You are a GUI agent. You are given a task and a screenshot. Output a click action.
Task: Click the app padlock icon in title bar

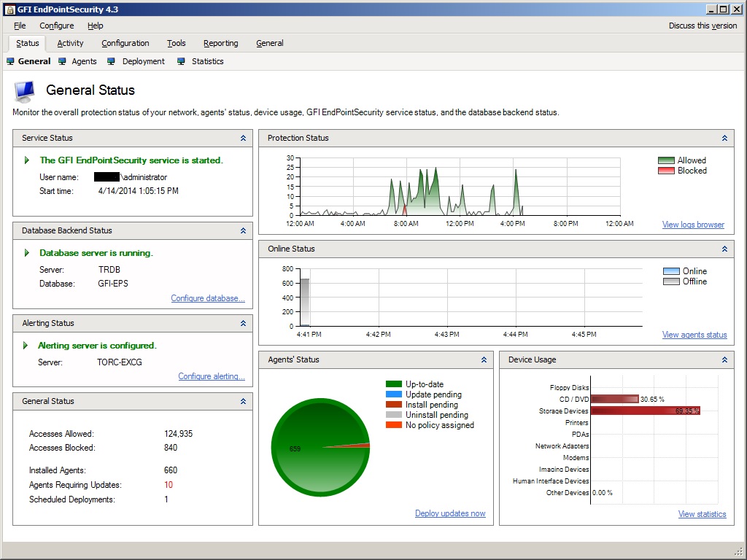[x=9, y=9]
